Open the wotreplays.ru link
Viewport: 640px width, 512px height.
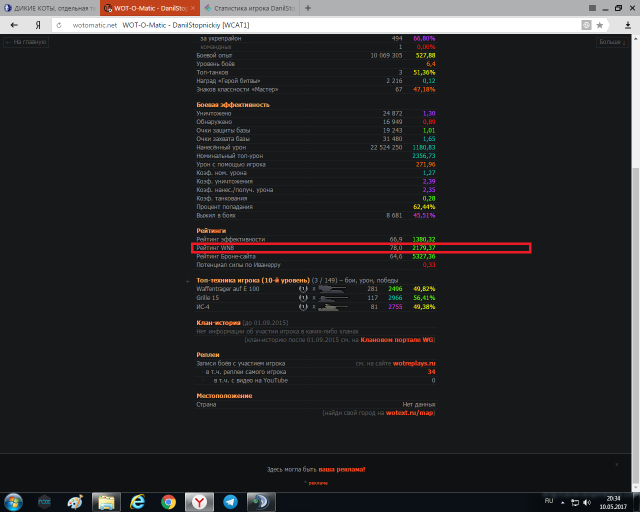click(410, 363)
